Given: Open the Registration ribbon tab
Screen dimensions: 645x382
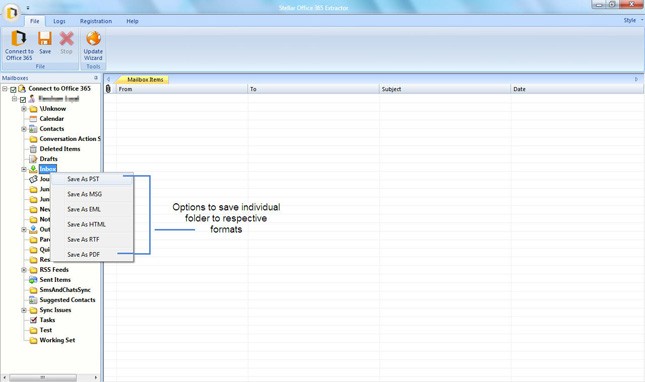Looking at the screenshot, I should [96, 21].
